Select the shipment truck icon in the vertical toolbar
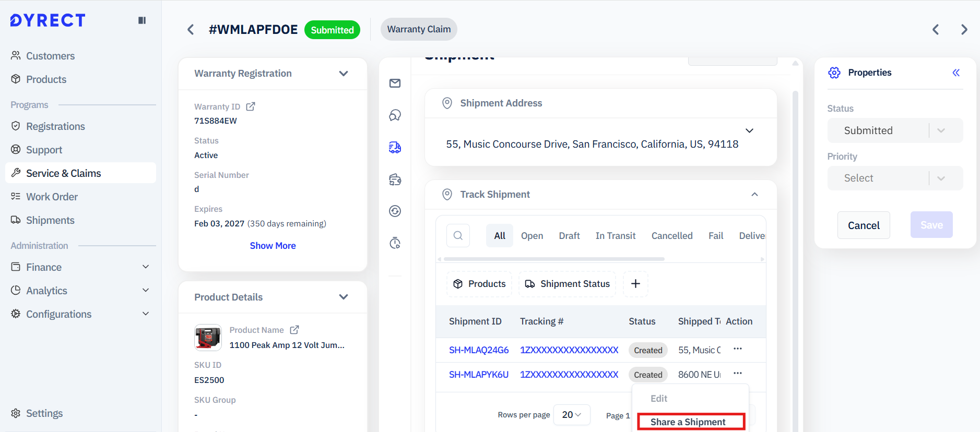 [395, 148]
